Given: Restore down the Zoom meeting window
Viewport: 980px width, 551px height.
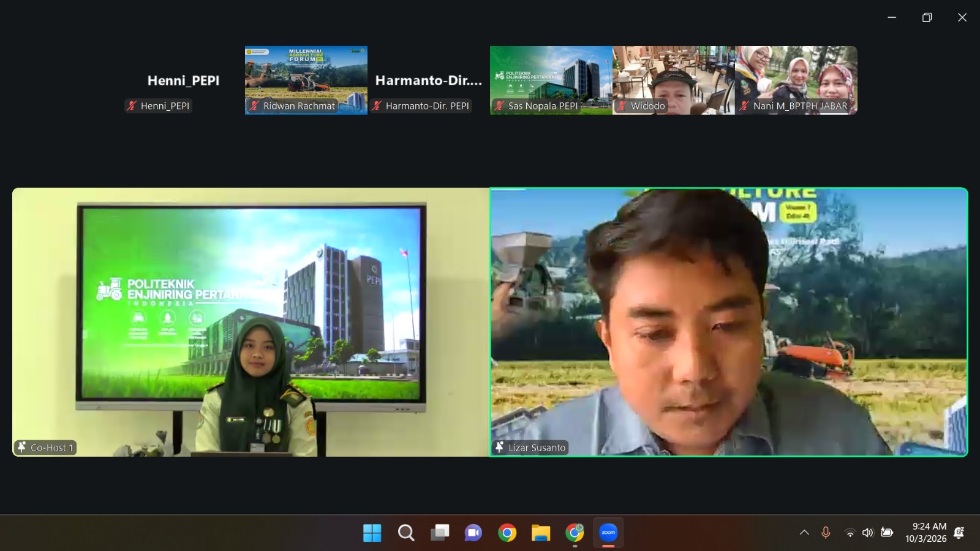Looking at the screenshot, I should [927, 17].
